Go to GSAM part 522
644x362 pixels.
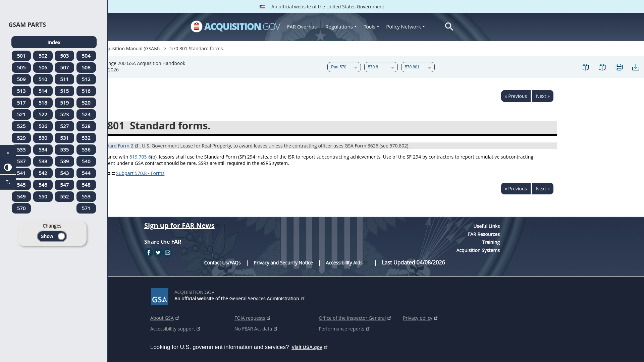tap(43, 115)
